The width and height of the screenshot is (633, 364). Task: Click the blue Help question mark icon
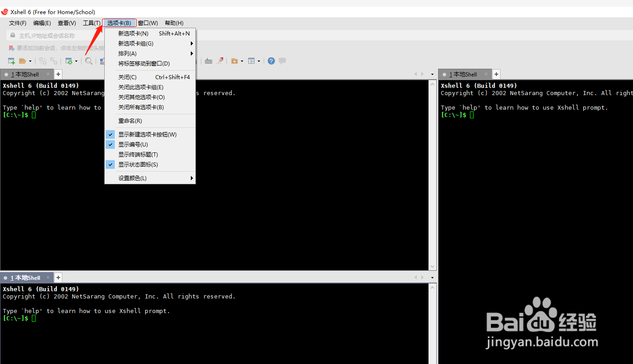click(271, 61)
